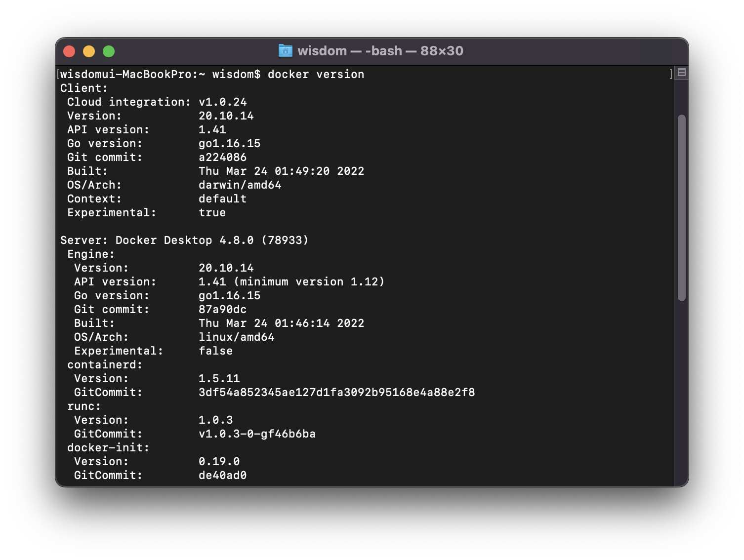The image size is (744, 560).
Task: Click the 'docker-init:' heading line
Action: coord(108,448)
